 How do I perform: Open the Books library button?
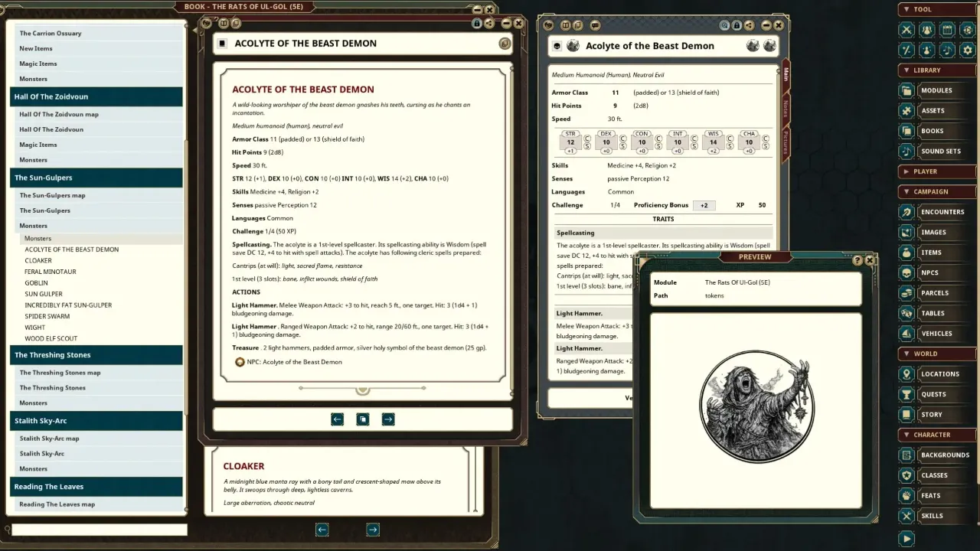tap(937, 131)
